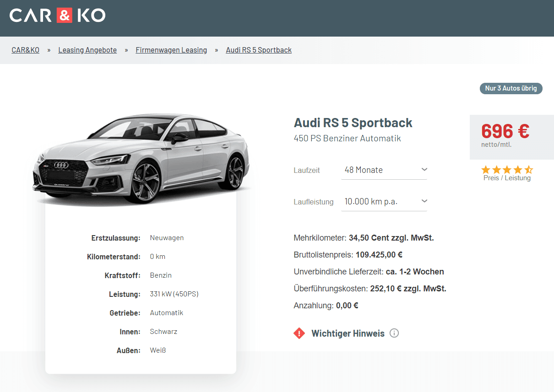Click the Erstzulassung value Neuwagen
The width and height of the screenshot is (554, 392).
click(167, 238)
